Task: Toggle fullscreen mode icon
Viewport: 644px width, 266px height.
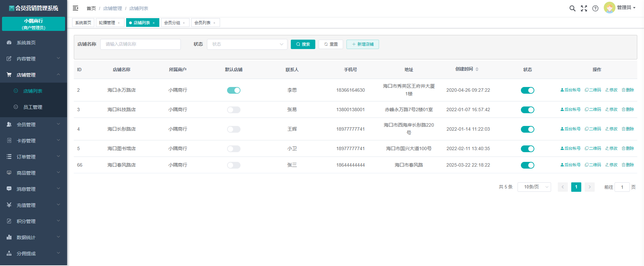Action: click(x=584, y=8)
